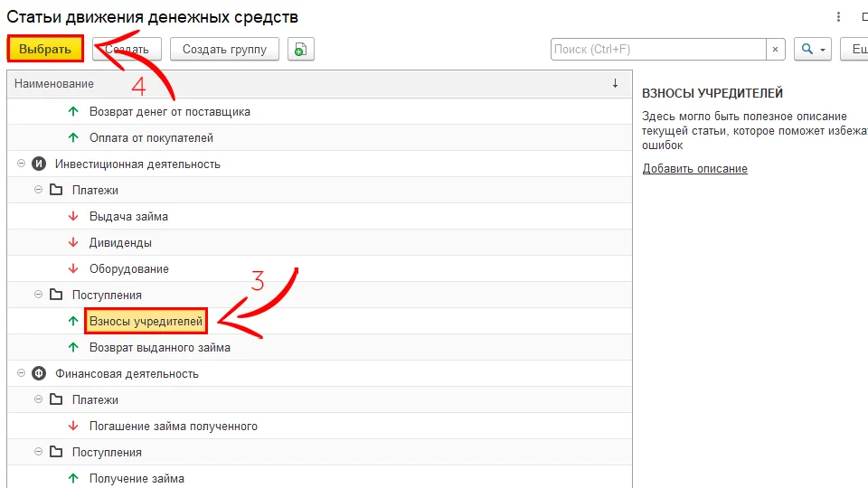Click the magnifier search icon button
Viewport: 868px width, 488px height.
(807, 50)
